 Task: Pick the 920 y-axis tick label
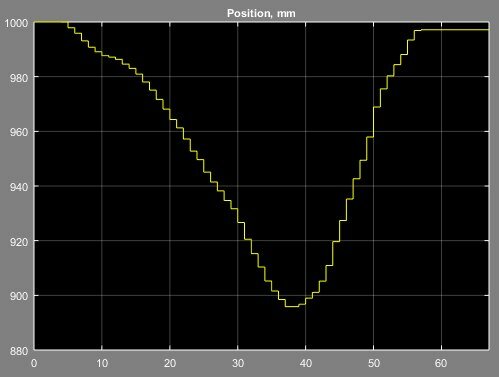pyautogui.click(x=19, y=242)
